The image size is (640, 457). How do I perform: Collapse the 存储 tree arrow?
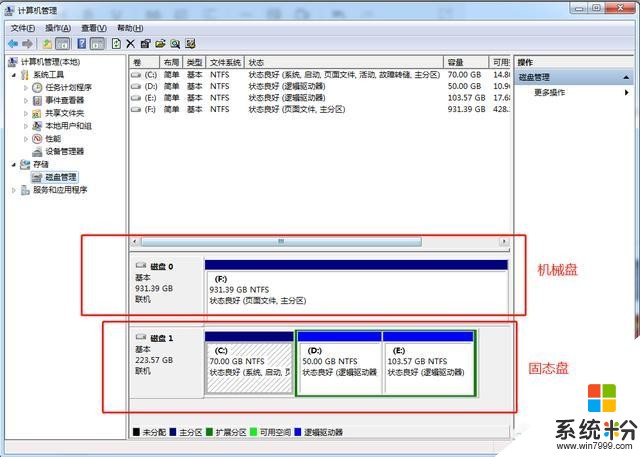14,164
